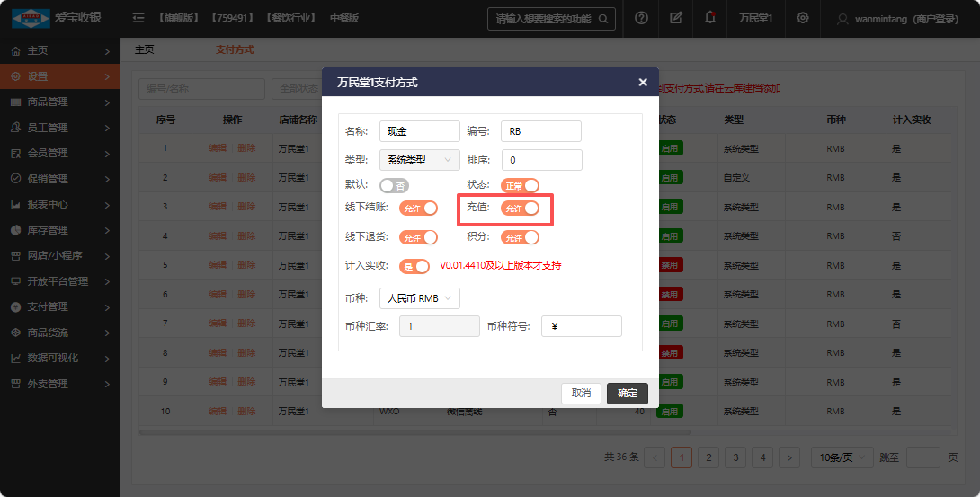Image resolution: width=980 pixels, height=497 pixels.
Task: Open the notification bell icon
Action: click(710, 18)
